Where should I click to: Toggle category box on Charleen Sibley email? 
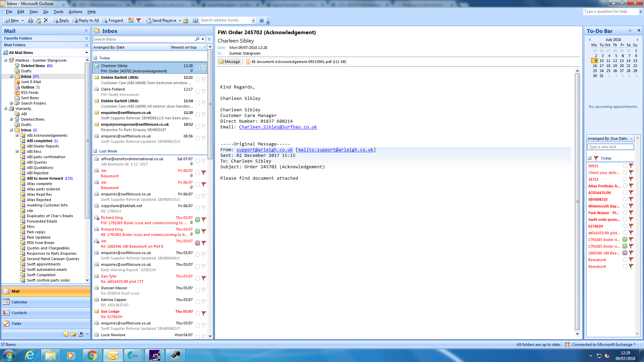(x=198, y=68)
